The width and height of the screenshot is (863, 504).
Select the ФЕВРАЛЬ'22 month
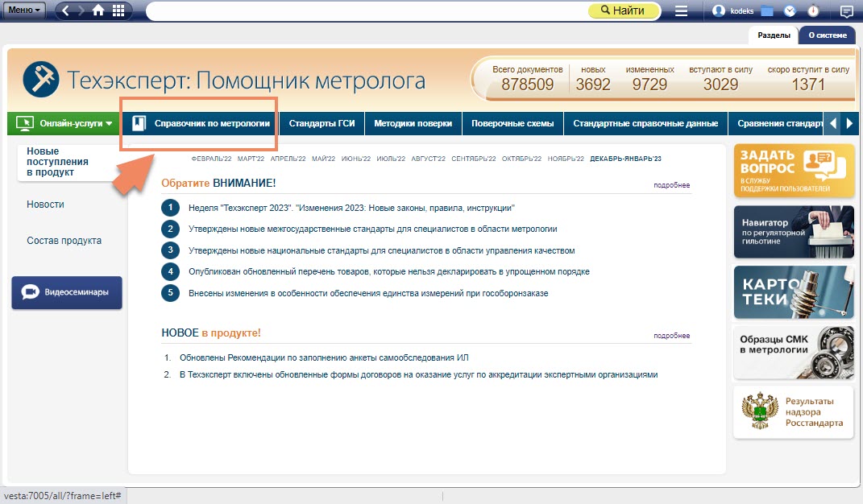[x=211, y=159]
